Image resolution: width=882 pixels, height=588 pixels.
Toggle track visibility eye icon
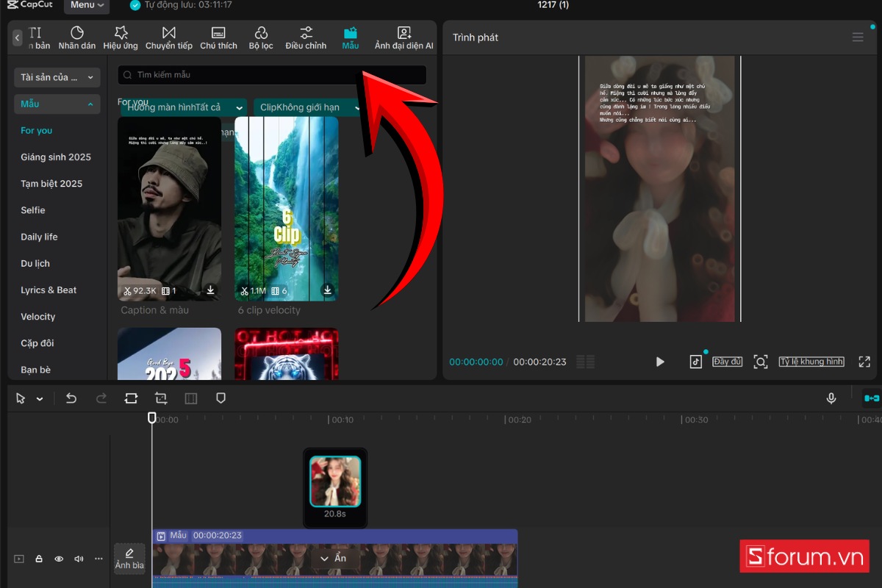coord(59,559)
